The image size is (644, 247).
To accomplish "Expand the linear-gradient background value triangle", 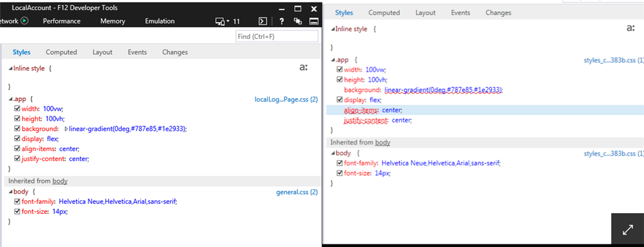I will coord(66,129).
